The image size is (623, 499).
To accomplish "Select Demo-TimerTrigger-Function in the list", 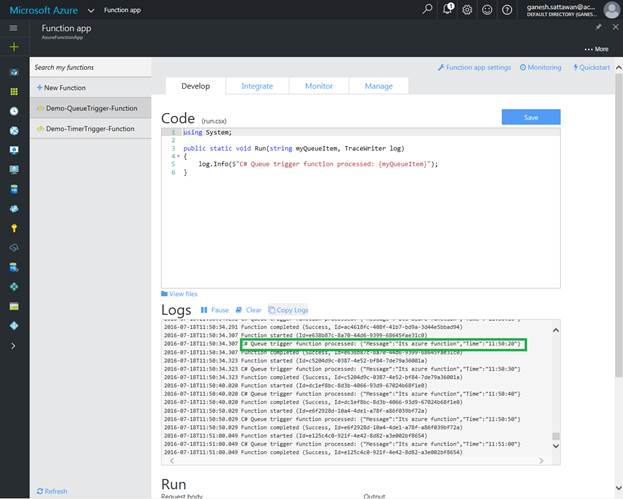I will (89, 129).
